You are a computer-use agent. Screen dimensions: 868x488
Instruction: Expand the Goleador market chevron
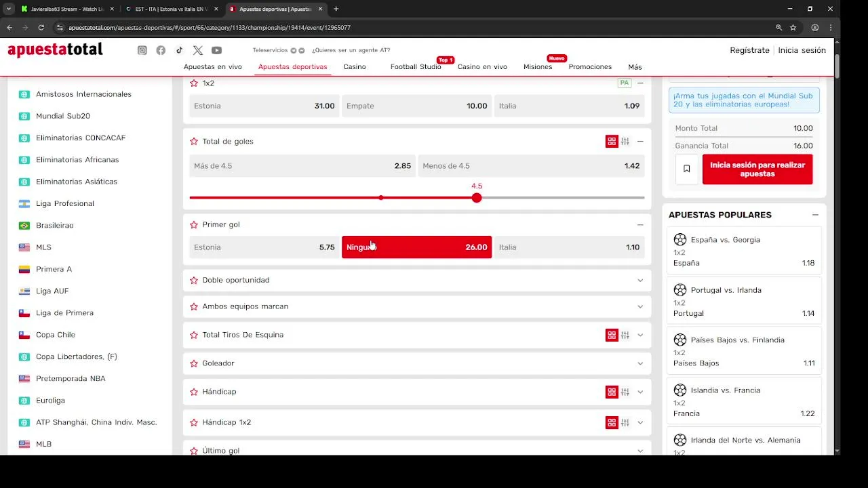(640, 364)
